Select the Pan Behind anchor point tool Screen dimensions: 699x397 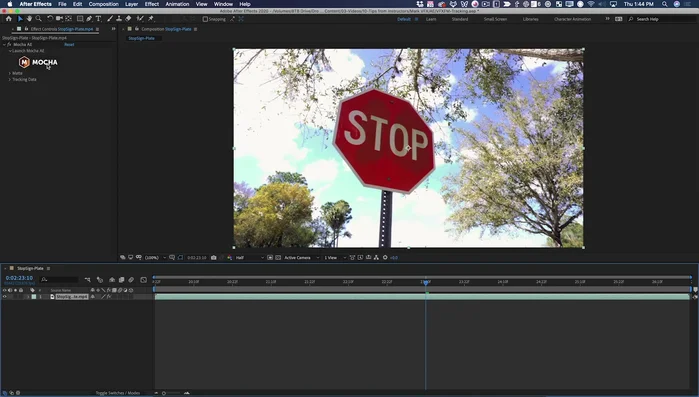tap(68, 19)
